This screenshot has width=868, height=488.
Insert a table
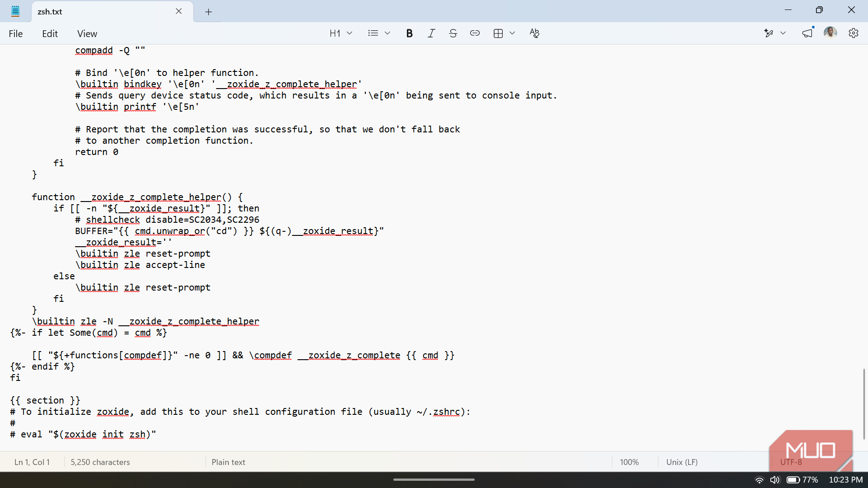point(498,33)
